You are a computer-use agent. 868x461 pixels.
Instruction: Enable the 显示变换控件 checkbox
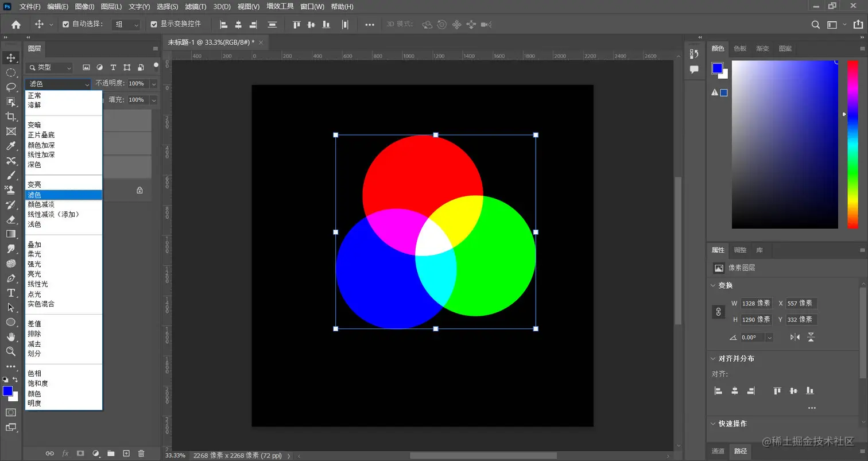click(x=154, y=24)
